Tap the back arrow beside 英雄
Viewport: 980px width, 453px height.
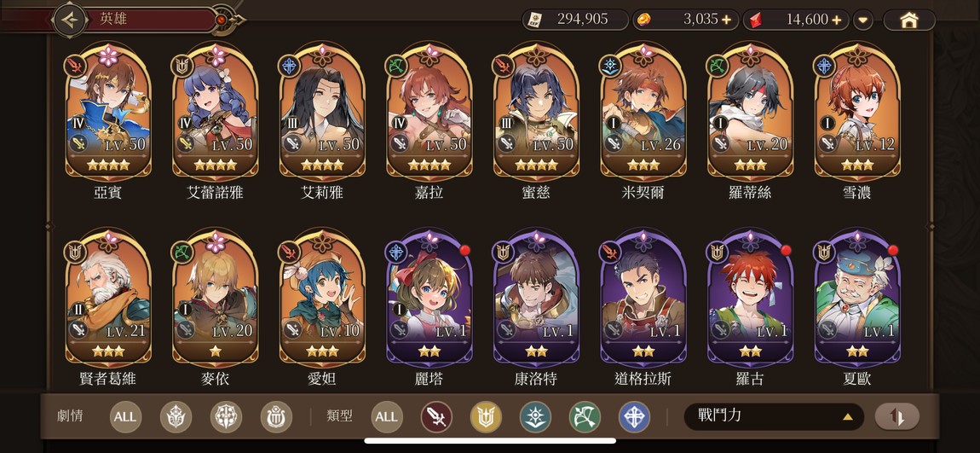[70, 20]
